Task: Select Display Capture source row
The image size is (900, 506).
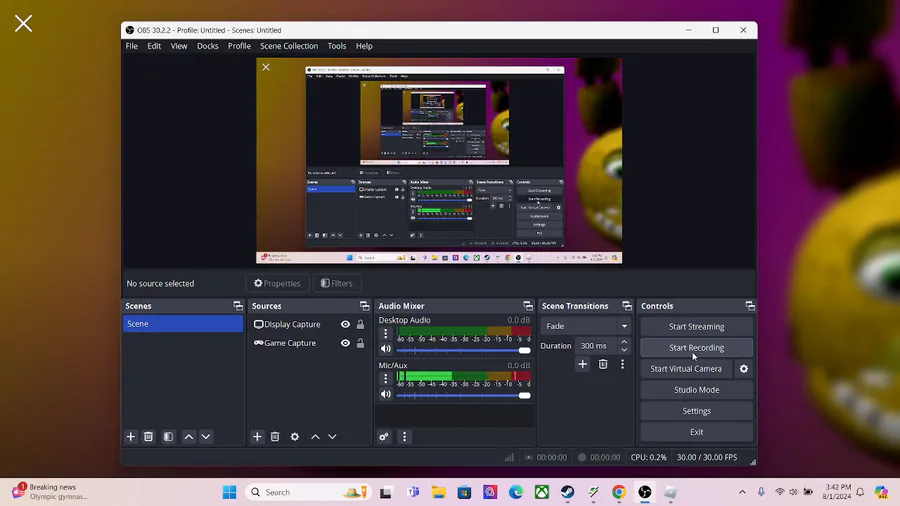Action: (309, 324)
